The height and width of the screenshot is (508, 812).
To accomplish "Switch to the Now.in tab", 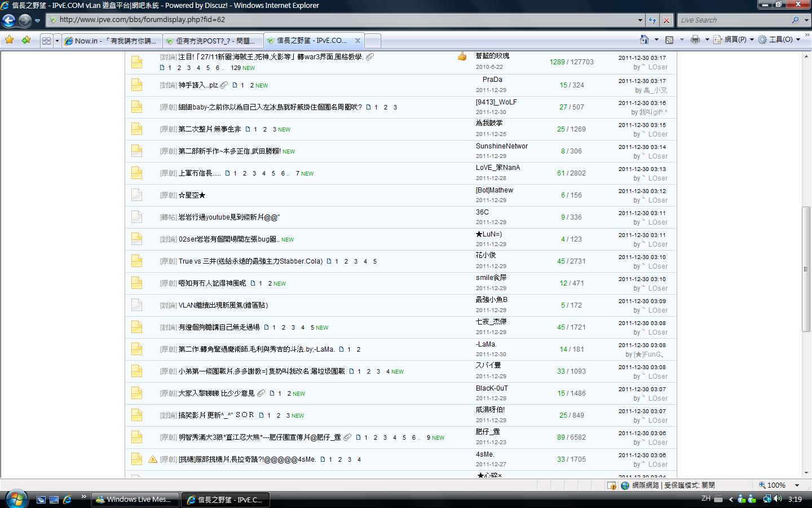I will tap(112, 41).
